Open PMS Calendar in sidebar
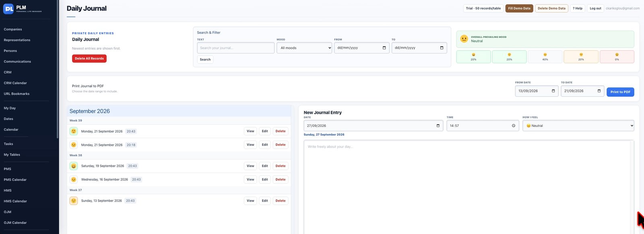Screen dimensions: 644x234 tap(15, 180)
